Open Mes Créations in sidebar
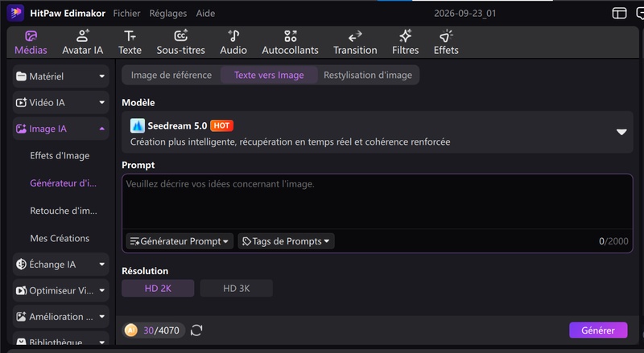The width and height of the screenshot is (644, 353). click(60, 238)
